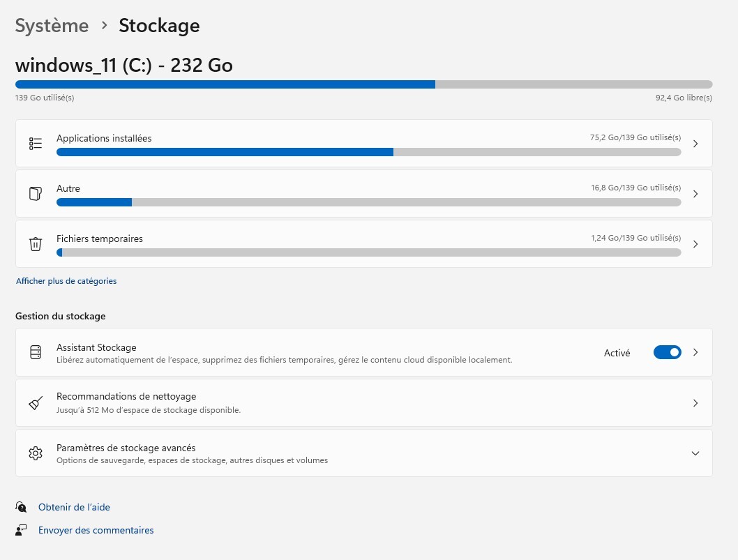
Task: Click the Paramètres de stockage avancés gear icon
Action: [36, 453]
